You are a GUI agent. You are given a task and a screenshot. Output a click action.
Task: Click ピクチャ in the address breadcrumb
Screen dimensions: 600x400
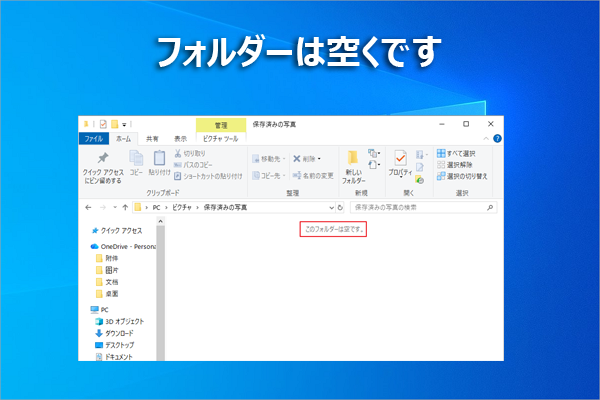(182, 207)
